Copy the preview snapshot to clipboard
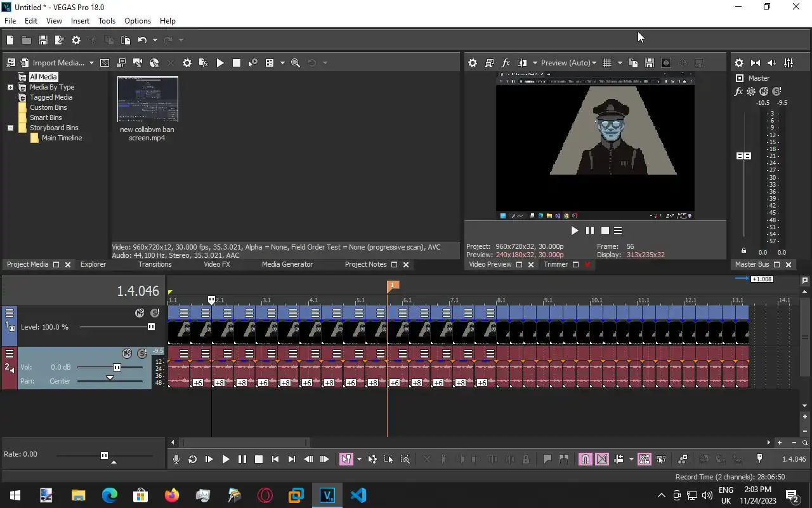 coord(633,63)
